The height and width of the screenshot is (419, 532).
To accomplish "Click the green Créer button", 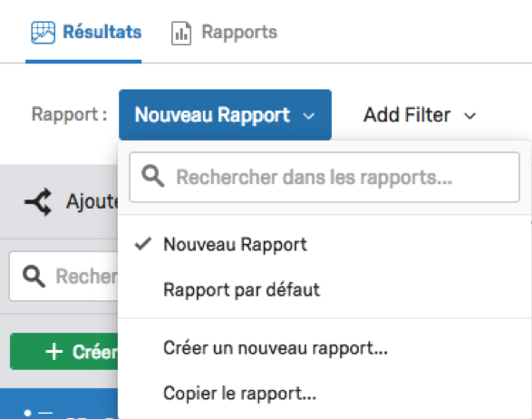I will [x=64, y=351].
